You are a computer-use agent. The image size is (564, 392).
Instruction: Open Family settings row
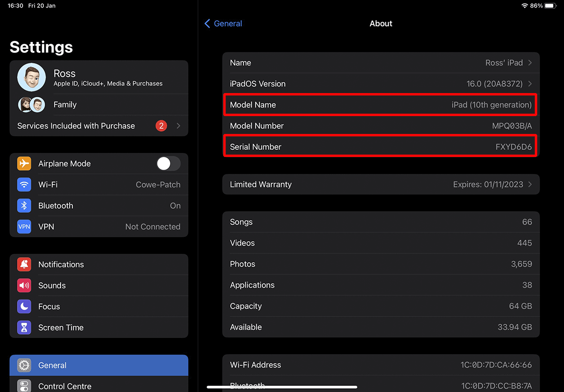[99, 105]
